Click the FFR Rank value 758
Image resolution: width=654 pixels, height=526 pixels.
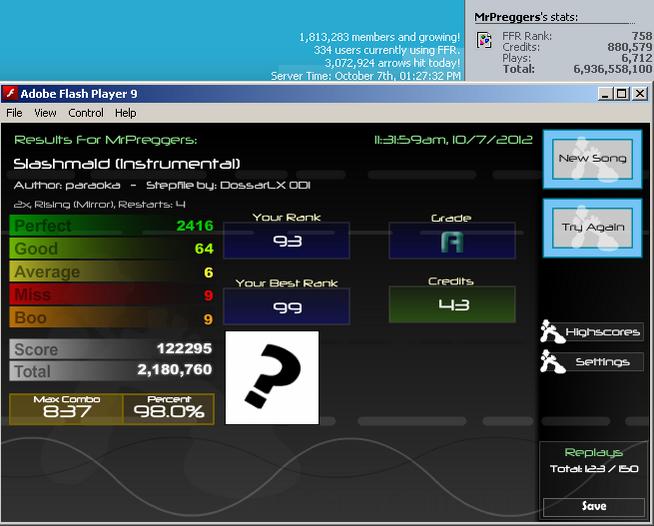click(x=642, y=36)
